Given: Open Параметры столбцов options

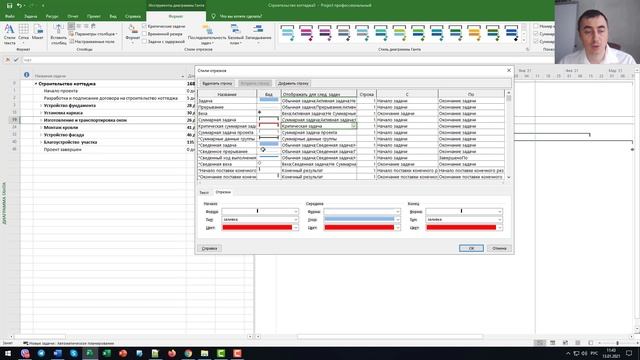Looking at the screenshot, I should (93, 34).
